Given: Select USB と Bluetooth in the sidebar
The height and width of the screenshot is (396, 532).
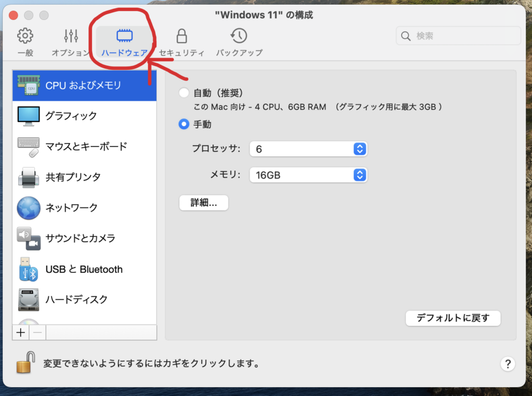Looking at the screenshot, I should pos(85,269).
